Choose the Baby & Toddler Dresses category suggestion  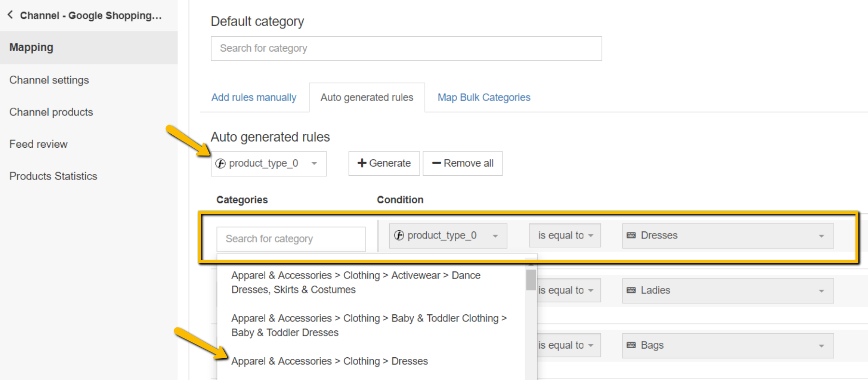pos(369,325)
